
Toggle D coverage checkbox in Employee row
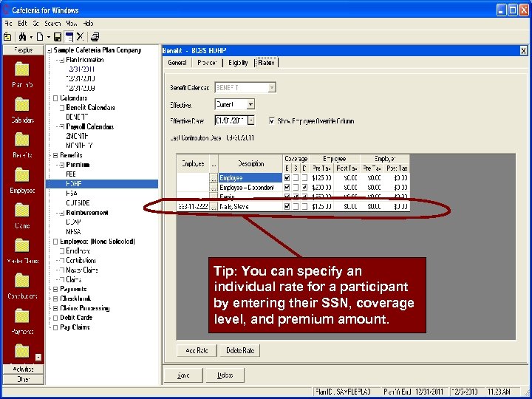[304, 177]
